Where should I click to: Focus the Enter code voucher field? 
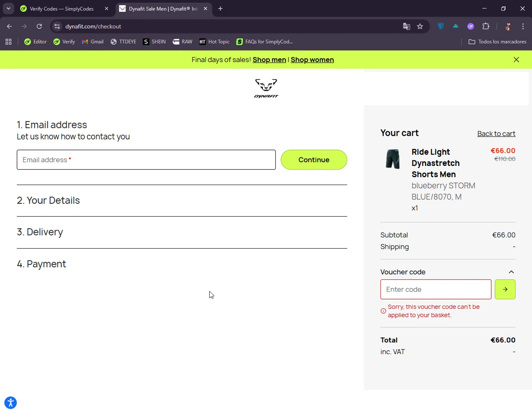coord(436,289)
